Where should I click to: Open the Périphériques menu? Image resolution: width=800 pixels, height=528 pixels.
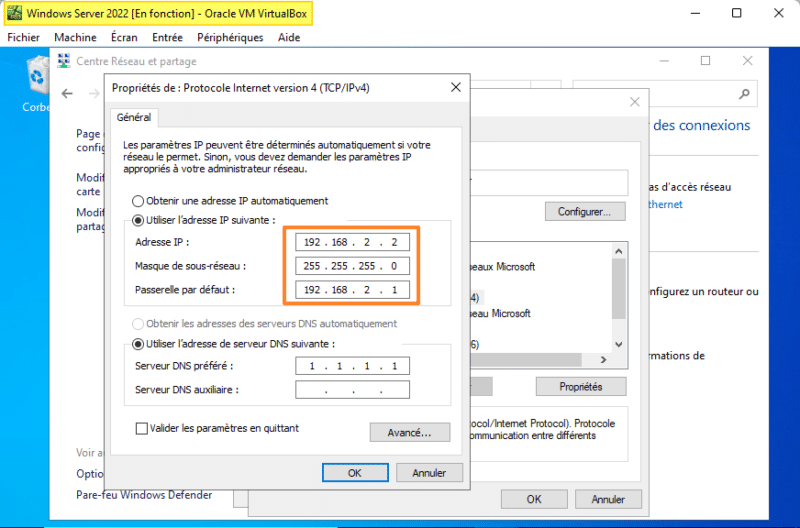[230, 37]
